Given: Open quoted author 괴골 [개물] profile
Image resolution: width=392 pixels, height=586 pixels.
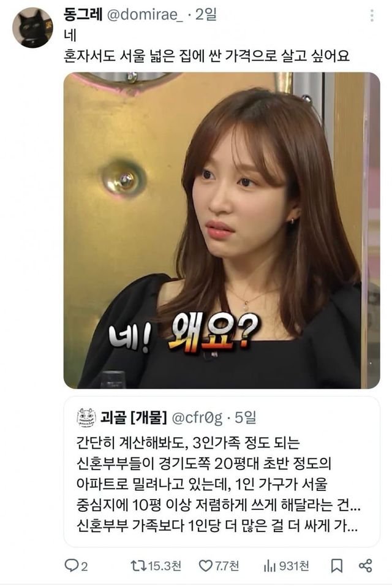Looking at the screenshot, I should (x=134, y=417).
